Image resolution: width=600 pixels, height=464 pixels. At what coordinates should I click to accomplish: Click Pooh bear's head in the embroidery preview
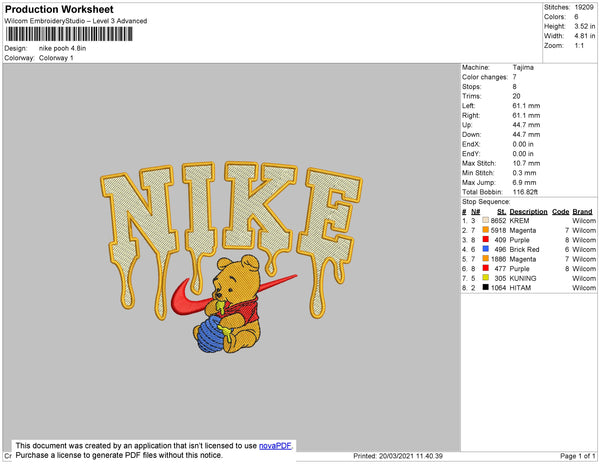[x=247, y=275]
